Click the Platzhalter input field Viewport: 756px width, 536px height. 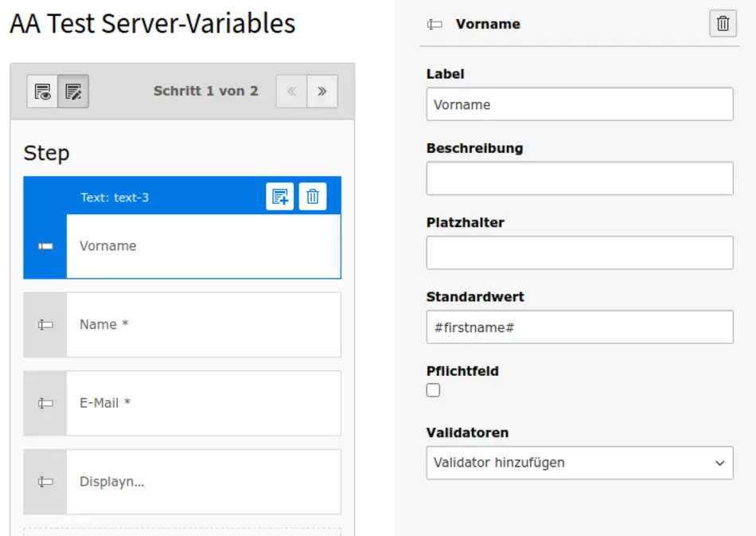coord(579,253)
